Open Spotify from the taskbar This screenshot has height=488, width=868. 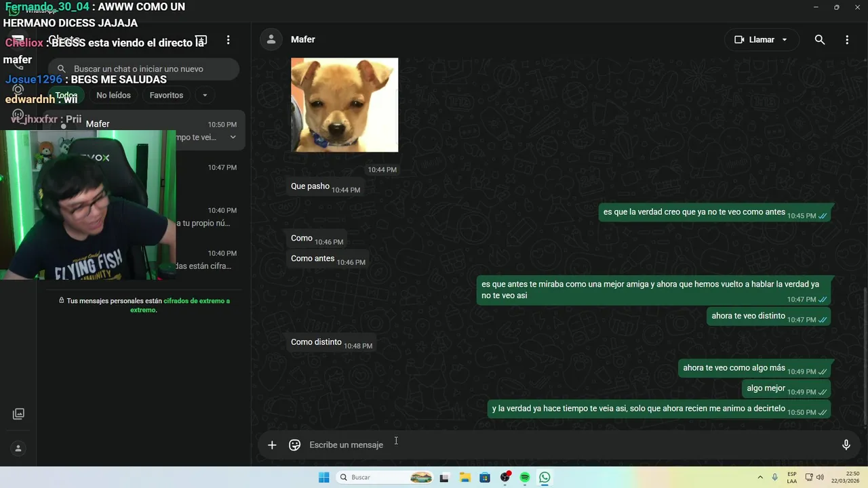point(525,477)
